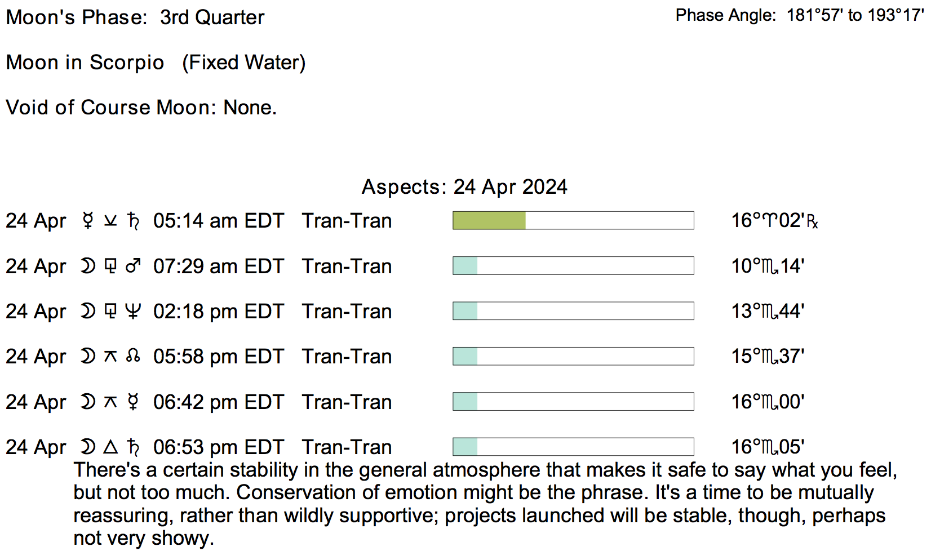Click the "Void of Course Moon: None." line

141,107
